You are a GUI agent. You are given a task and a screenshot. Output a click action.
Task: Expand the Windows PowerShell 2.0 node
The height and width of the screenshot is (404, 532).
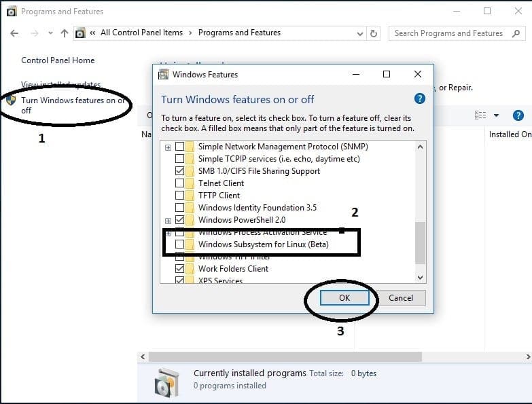click(168, 221)
